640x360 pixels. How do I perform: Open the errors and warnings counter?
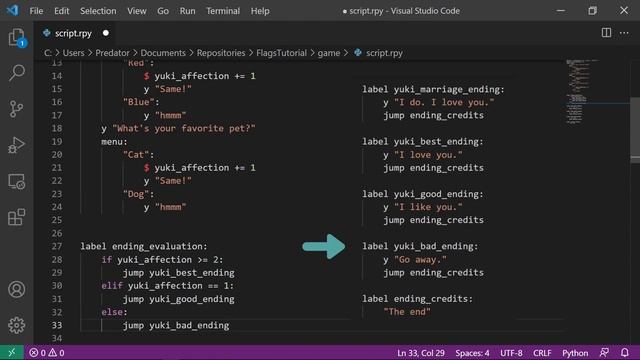click(47, 353)
